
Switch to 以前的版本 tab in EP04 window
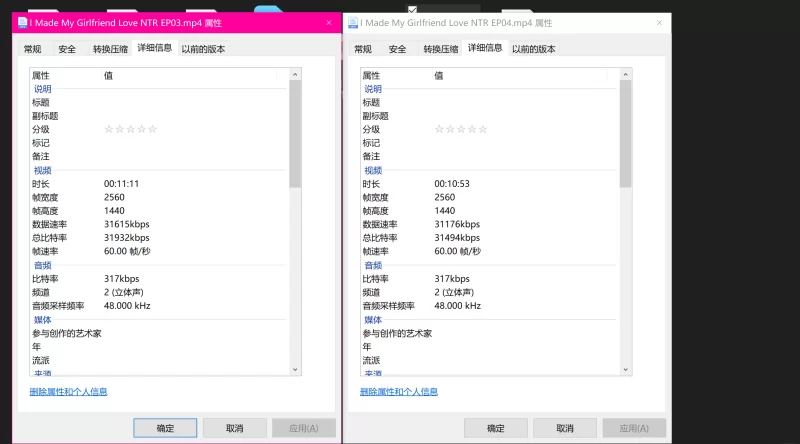[x=533, y=49]
